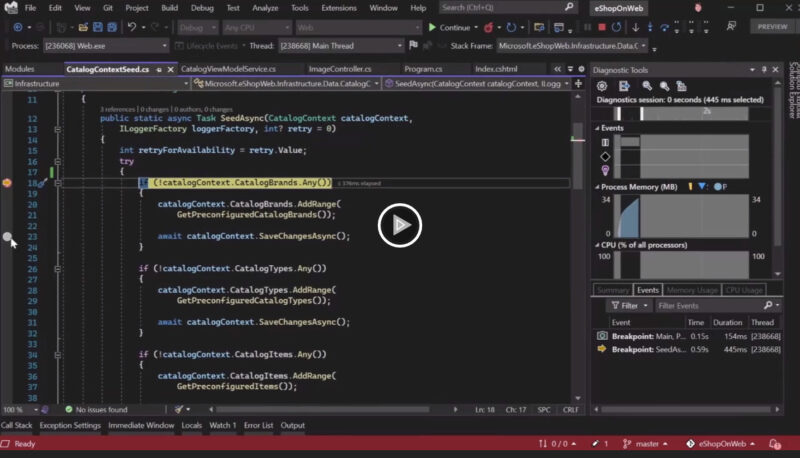Screen dimensions: 800x458
Task: Open the Extensions menu
Action: click(339, 8)
